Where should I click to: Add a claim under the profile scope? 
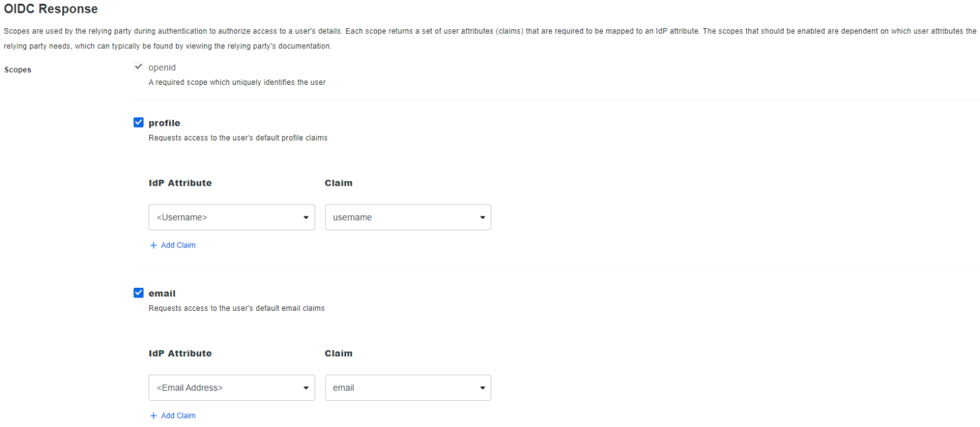172,245
